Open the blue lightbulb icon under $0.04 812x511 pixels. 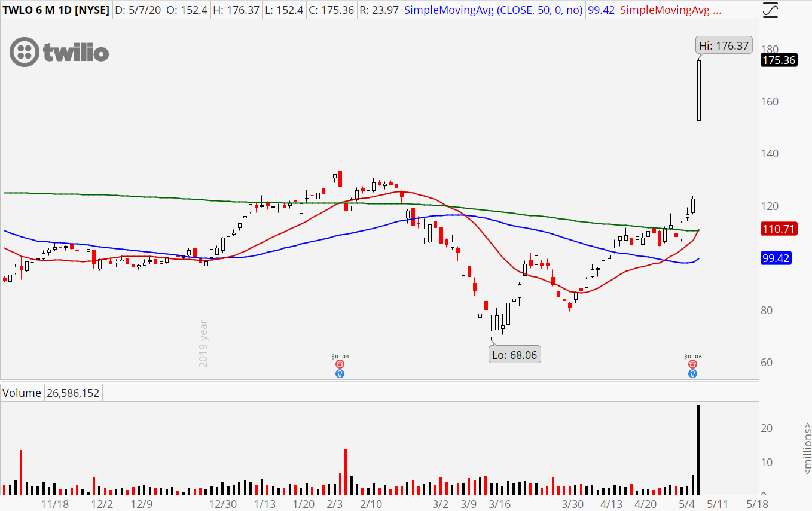click(340, 374)
